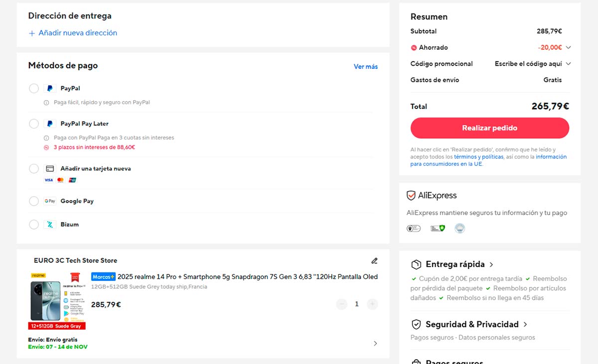Click the card icon next to Añadir una tarjeta nueva
Viewport: 598px width, 364px height.
pos(49,168)
